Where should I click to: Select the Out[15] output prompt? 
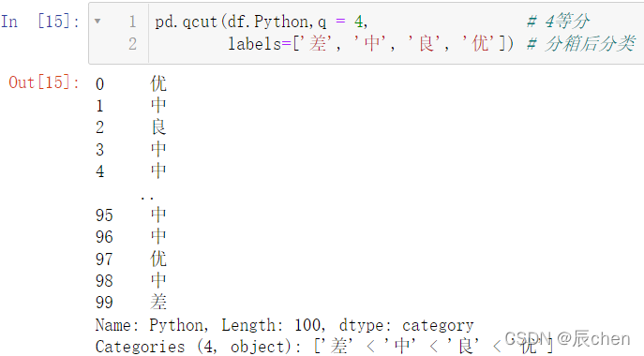tap(44, 82)
